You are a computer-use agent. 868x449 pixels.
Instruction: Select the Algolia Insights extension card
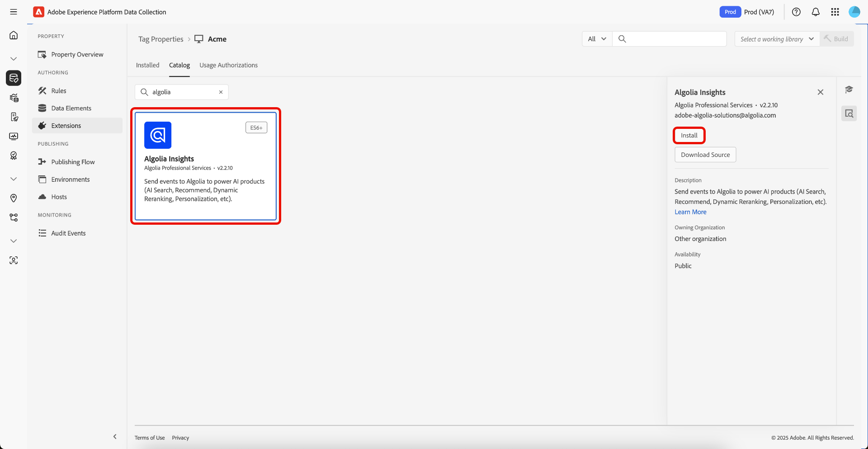(206, 166)
